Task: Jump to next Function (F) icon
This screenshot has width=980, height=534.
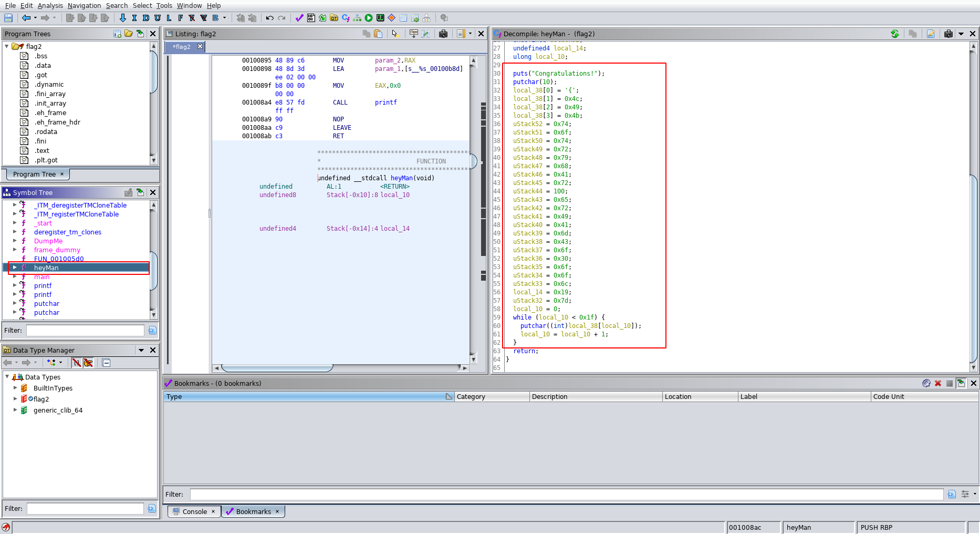Action: pos(181,18)
